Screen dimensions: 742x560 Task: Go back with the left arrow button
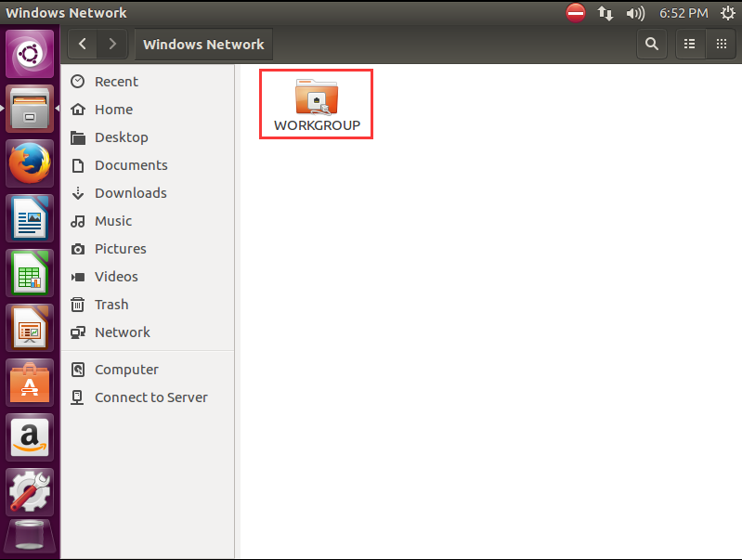(83, 44)
